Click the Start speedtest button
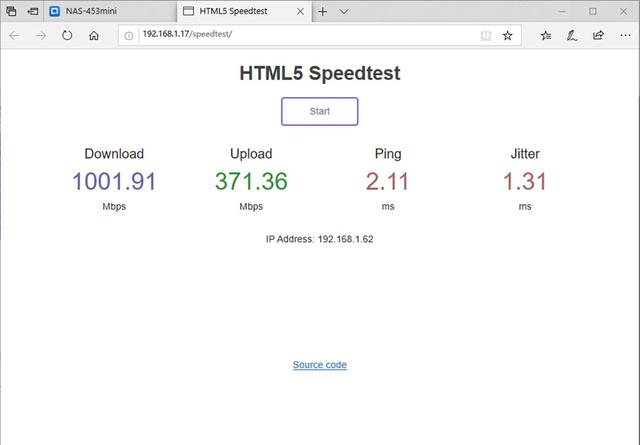This screenshot has height=445, width=640. (x=320, y=111)
